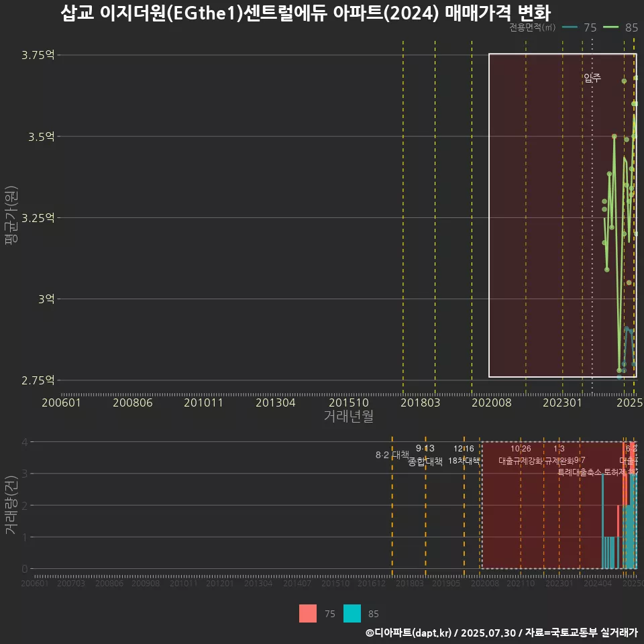
Task: Select the 75 line legend entry at top
Action: pyautogui.click(x=580, y=28)
